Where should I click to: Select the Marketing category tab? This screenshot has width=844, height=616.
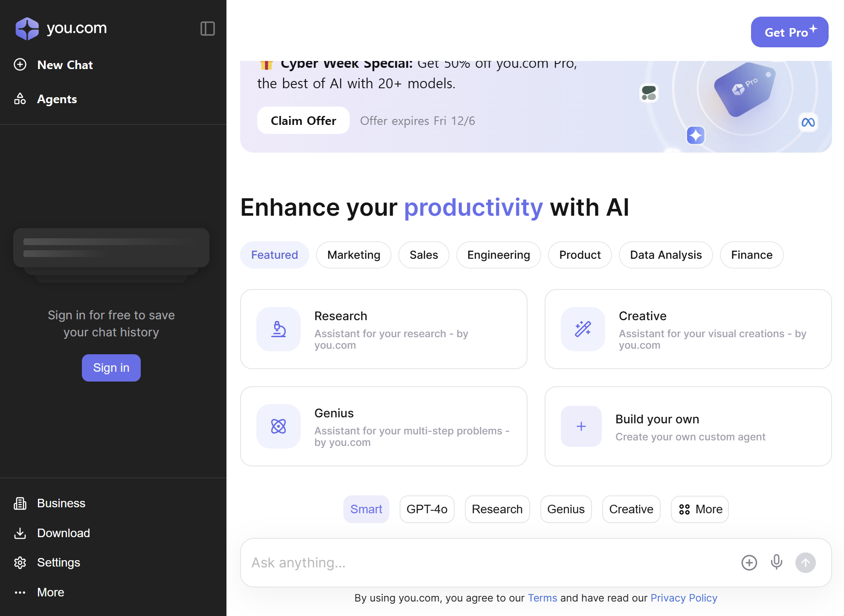pyautogui.click(x=354, y=255)
